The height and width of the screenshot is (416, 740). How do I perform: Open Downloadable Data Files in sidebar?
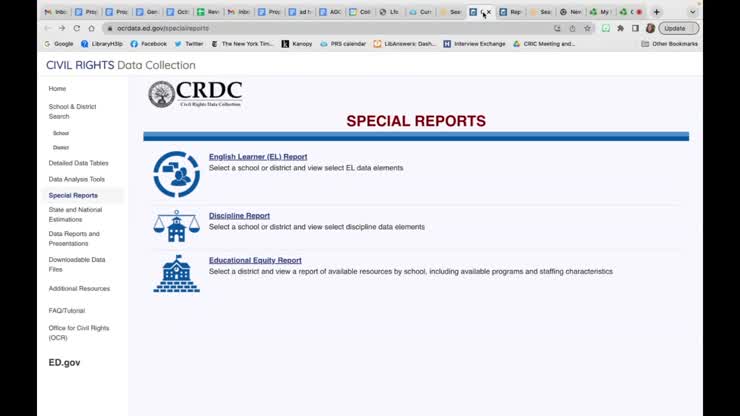77,264
